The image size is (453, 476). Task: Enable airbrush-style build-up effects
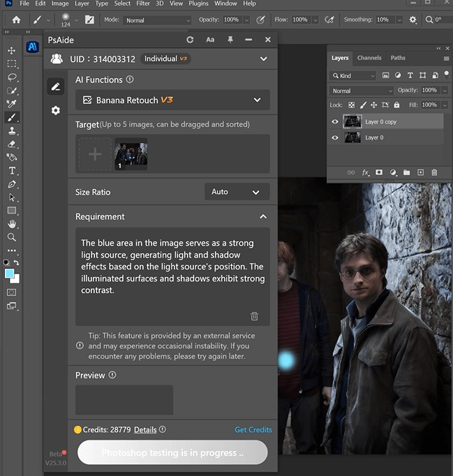click(329, 20)
